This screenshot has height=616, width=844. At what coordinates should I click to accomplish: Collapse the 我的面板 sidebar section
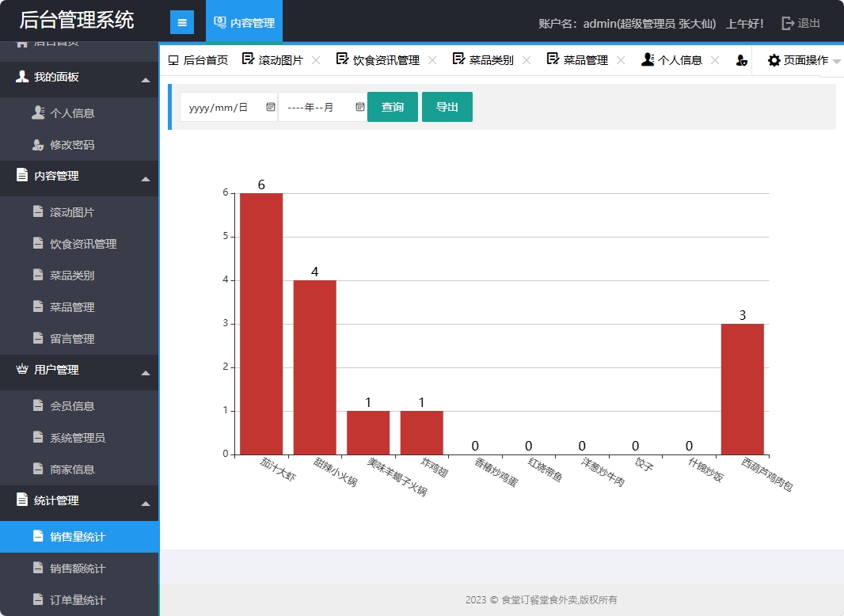click(146, 80)
